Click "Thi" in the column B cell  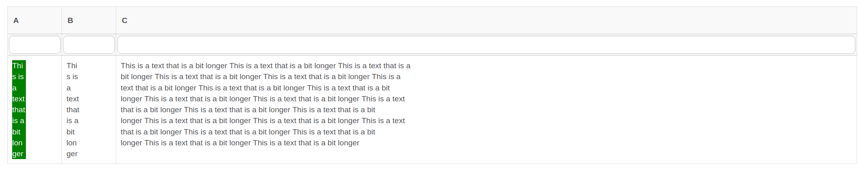coord(72,66)
